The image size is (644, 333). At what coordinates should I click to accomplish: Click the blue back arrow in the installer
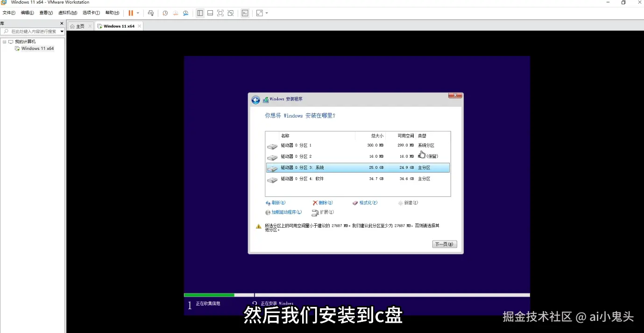[255, 100]
